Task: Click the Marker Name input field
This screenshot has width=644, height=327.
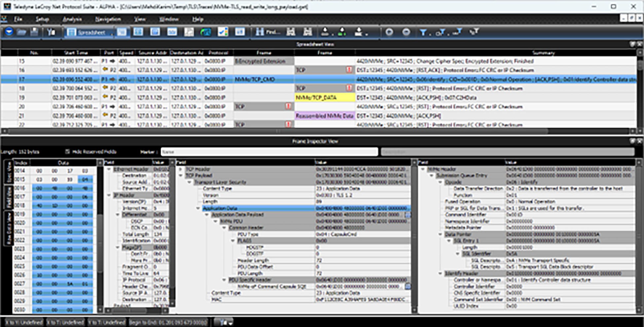Action: click(x=269, y=152)
